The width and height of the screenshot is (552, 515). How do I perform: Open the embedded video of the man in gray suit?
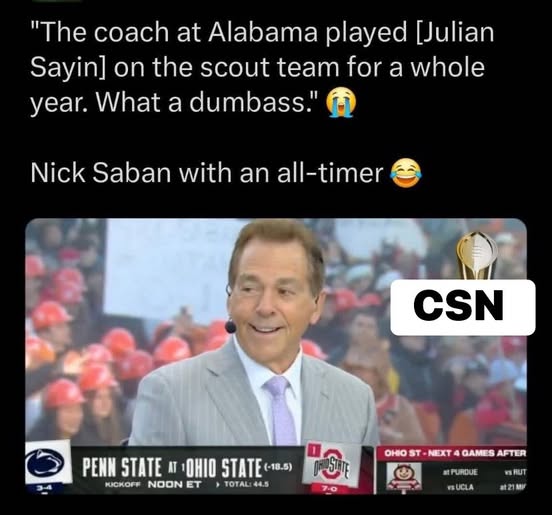[x=276, y=356]
